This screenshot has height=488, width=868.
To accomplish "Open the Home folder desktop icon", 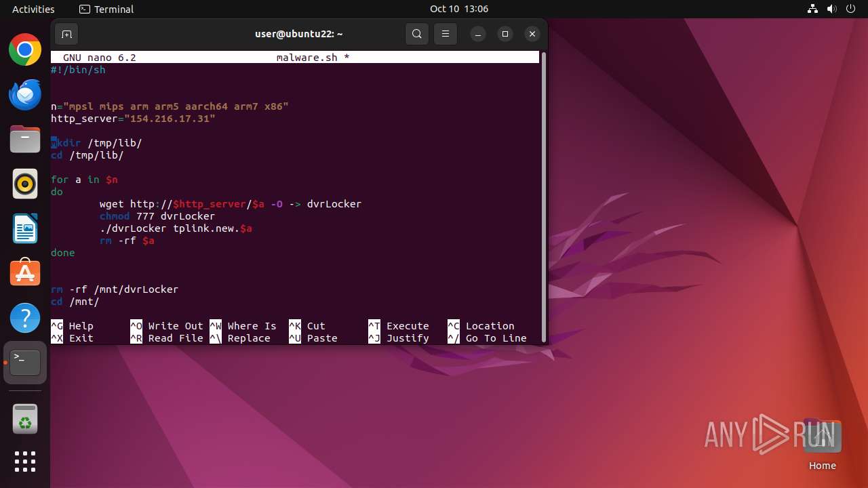I will click(x=822, y=445).
